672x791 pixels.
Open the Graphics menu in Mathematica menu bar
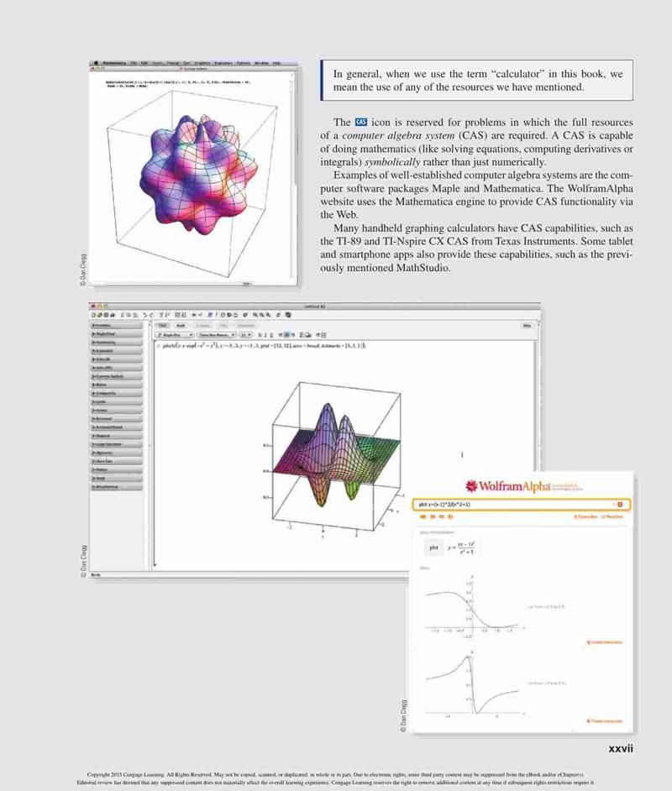[202, 63]
